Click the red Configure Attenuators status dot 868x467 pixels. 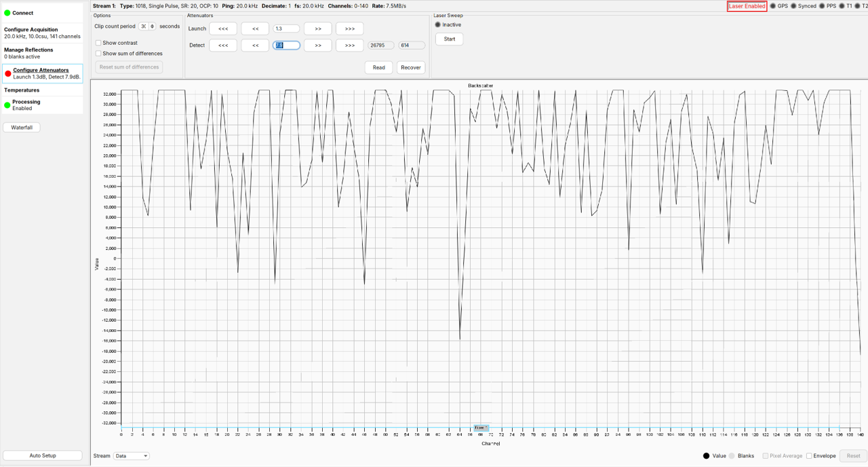tap(7, 73)
